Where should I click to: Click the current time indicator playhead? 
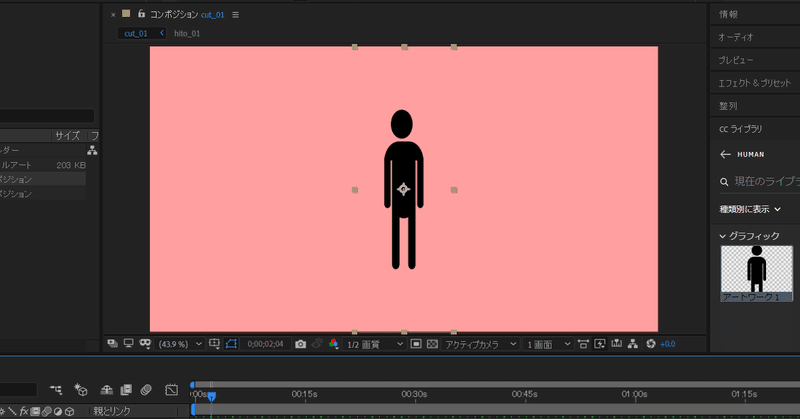pos(211,396)
